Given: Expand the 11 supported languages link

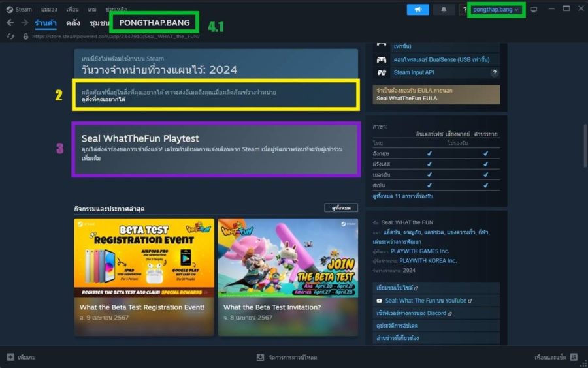Looking at the screenshot, I should [x=402, y=196].
